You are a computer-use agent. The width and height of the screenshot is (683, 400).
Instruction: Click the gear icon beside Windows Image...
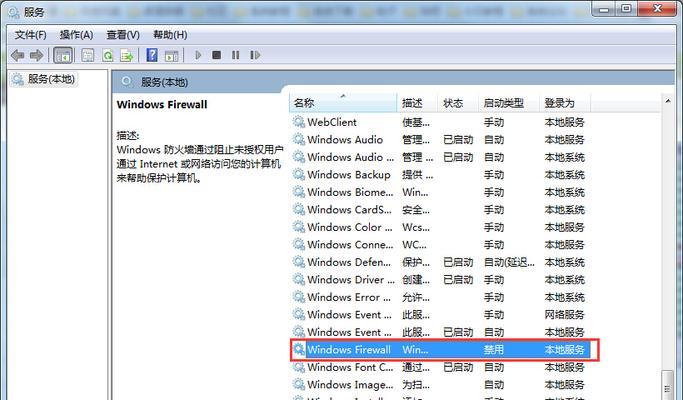(x=299, y=384)
